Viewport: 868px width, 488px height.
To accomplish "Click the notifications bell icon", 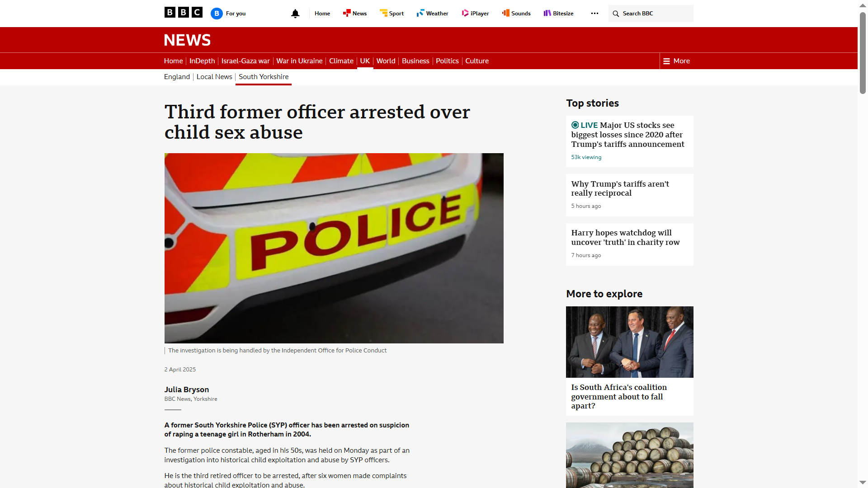I will pyautogui.click(x=295, y=14).
